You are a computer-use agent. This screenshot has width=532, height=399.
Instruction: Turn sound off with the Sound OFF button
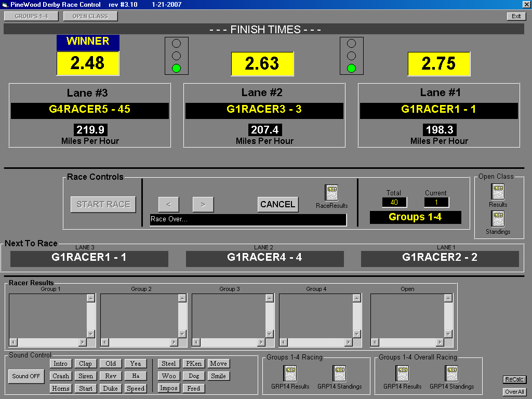pos(26,376)
